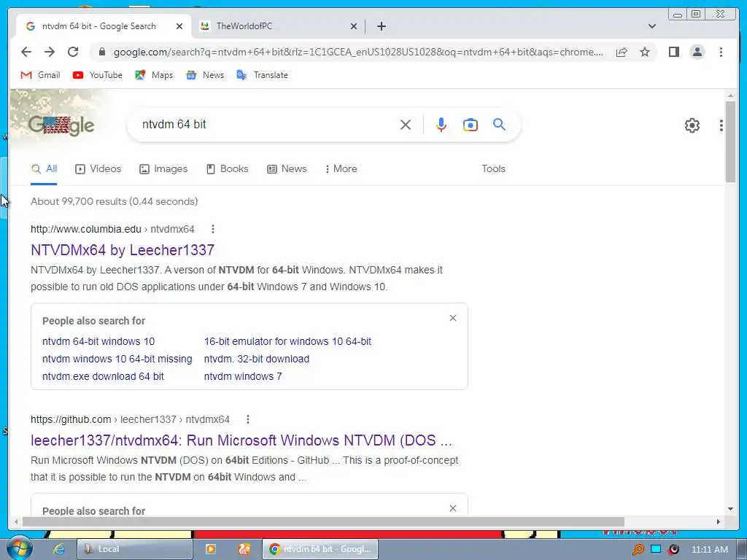Viewport: 747px width, 560px height.
Task: Open Chrome's three-dot menu
Action: [x=721, y=52]
